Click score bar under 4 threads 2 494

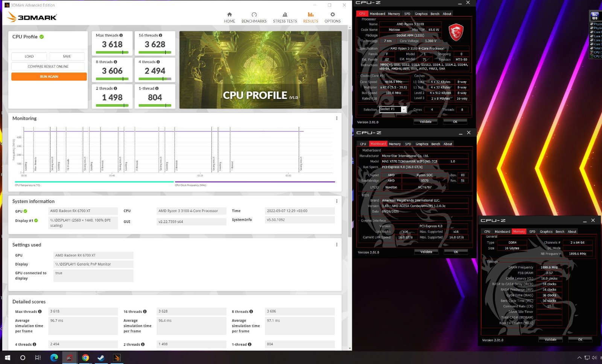[x=155, y=79]
